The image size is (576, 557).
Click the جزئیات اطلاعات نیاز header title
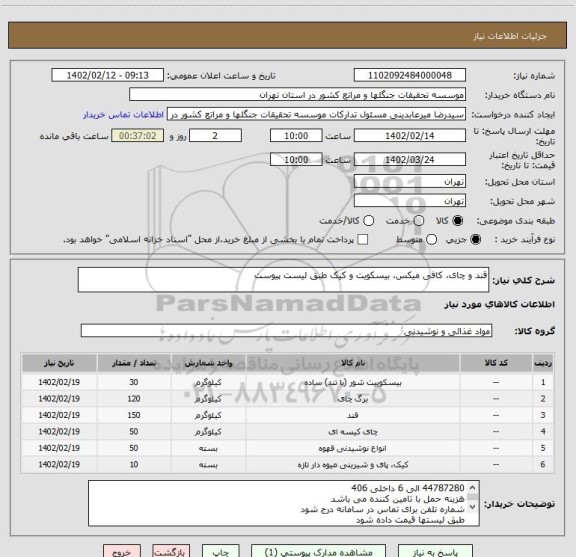510,36
